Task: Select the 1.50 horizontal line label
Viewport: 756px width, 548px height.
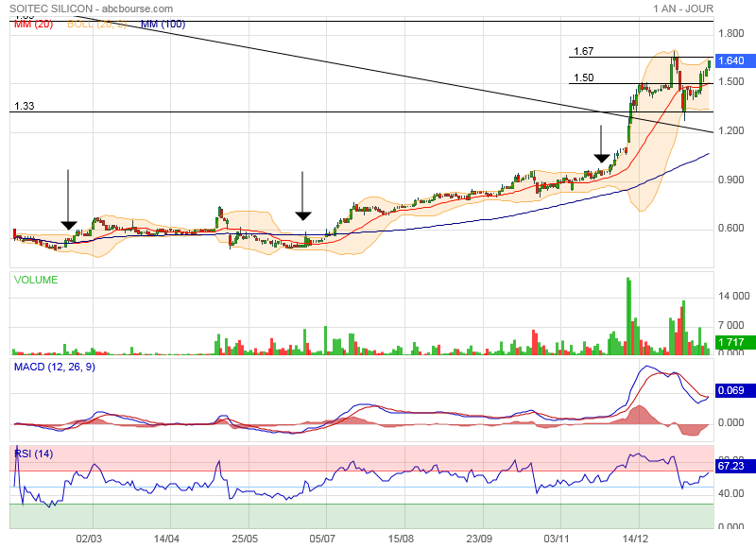Action: point(583,77)
